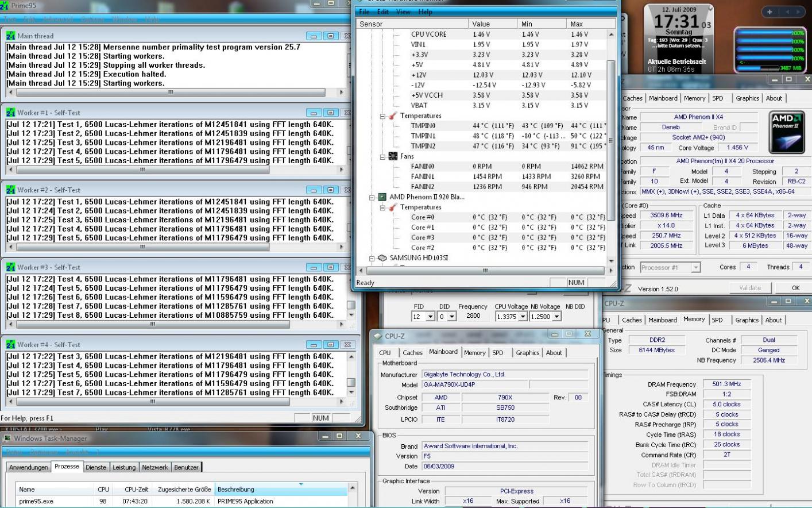
Task: Click the Worker #4 window icon
Action: click(11, 344)
